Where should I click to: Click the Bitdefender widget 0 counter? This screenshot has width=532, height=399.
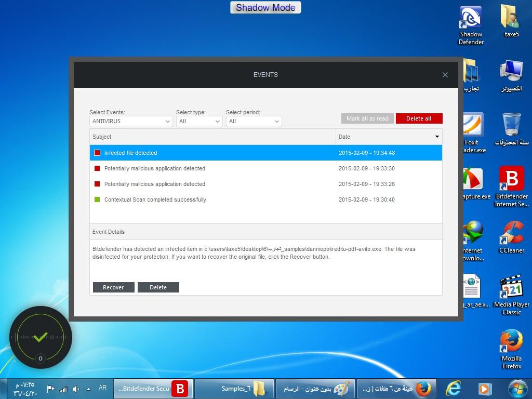(x=41, y=358)
